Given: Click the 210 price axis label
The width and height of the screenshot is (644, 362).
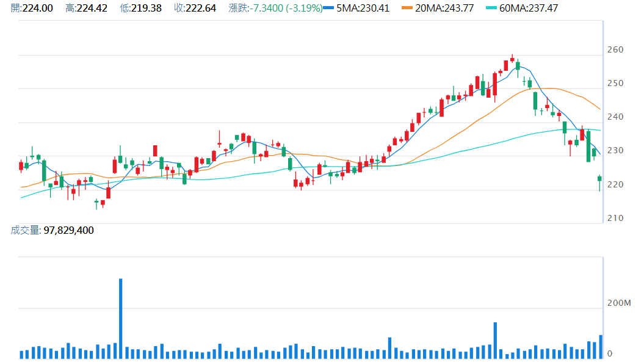Looking at the screenshot, I should click(x=616, y=218).
